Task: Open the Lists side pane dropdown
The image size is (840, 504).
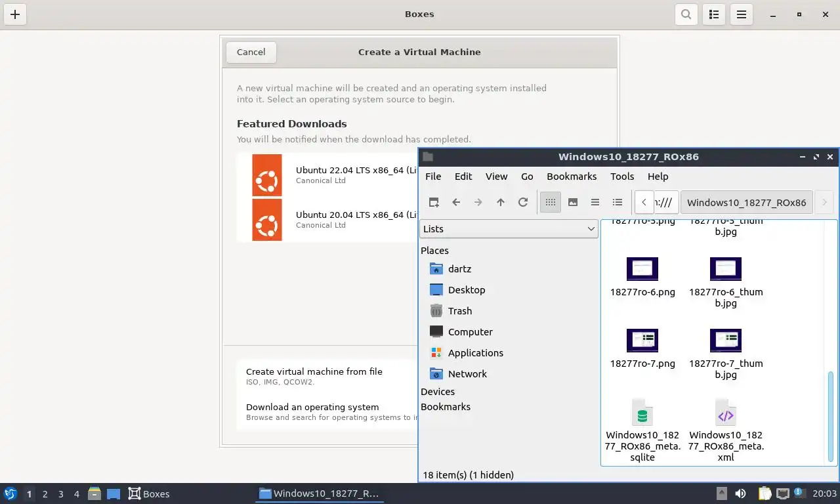Action: [508, 228]
